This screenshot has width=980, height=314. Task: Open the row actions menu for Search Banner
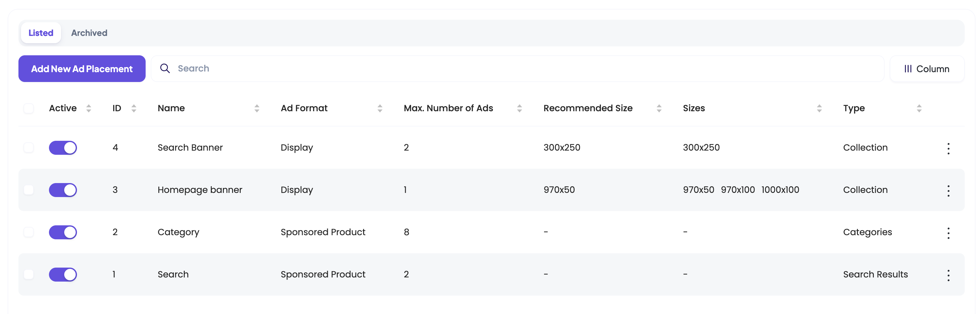point(949,148)
